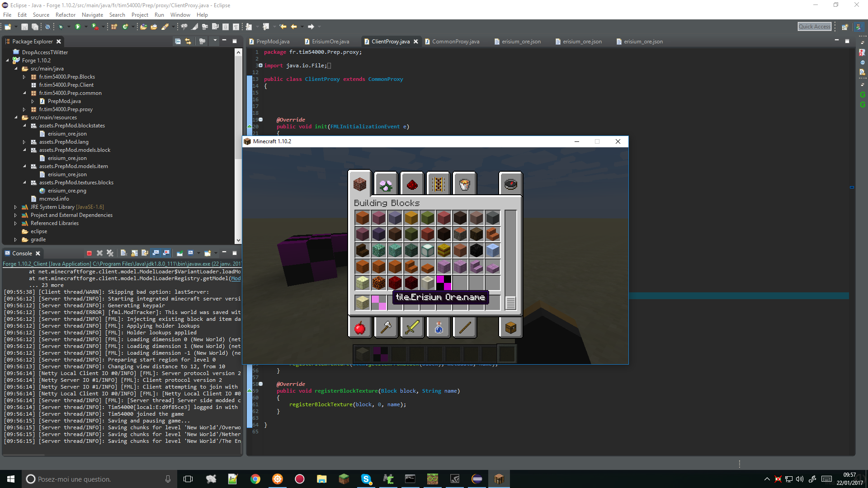Open Google Chrome from the taskbar
Screen dimensions: 868x488
pyautogui.click(x=255, y=479)
